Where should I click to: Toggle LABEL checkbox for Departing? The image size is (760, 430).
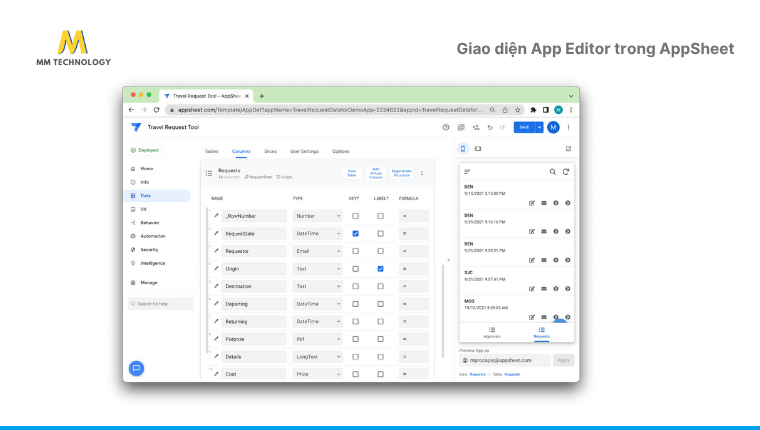pos(380,304)
